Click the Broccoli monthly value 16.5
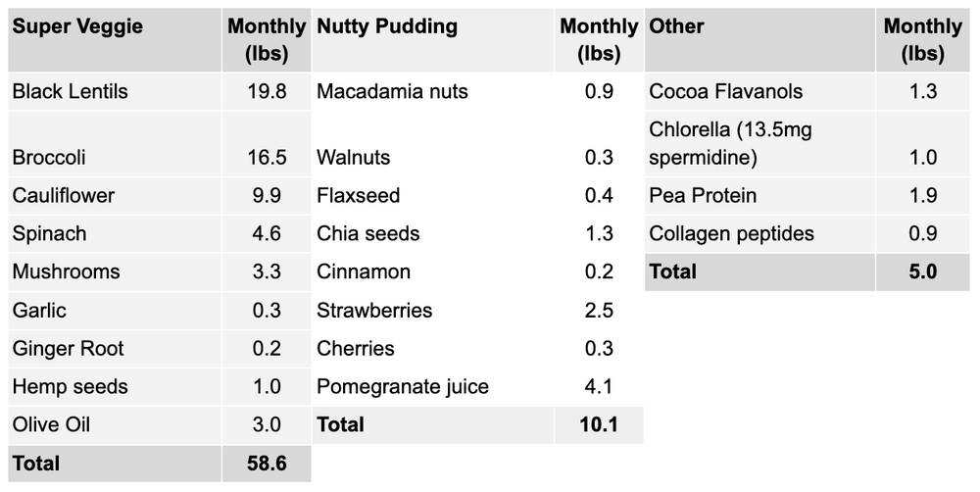Viewport: 980px width, 492px height. point(266,157)
